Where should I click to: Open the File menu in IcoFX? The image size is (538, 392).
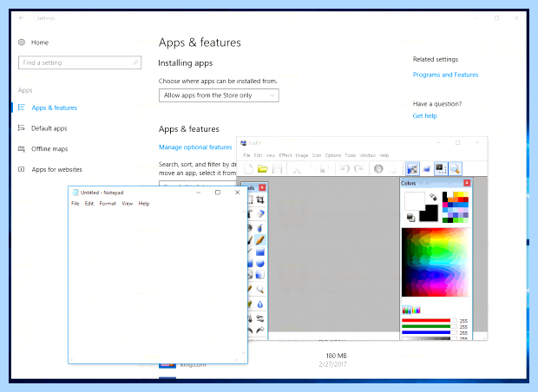[246, 155]
